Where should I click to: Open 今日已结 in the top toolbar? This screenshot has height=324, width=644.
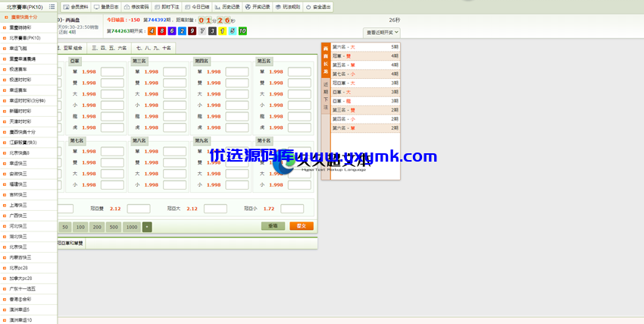tap(197, 7)
